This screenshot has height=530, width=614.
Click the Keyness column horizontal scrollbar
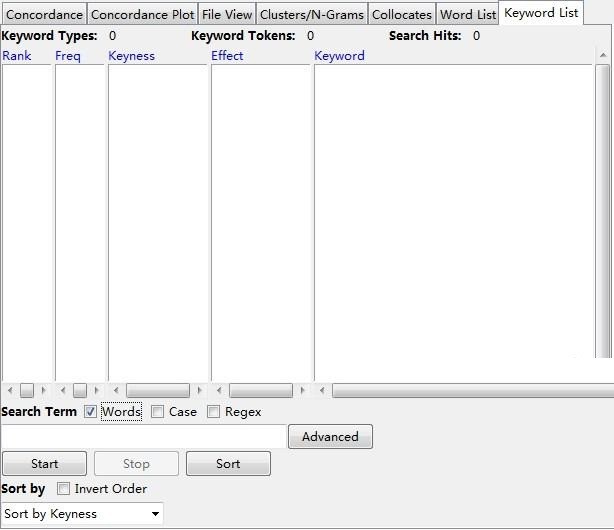tap(157, 390)
